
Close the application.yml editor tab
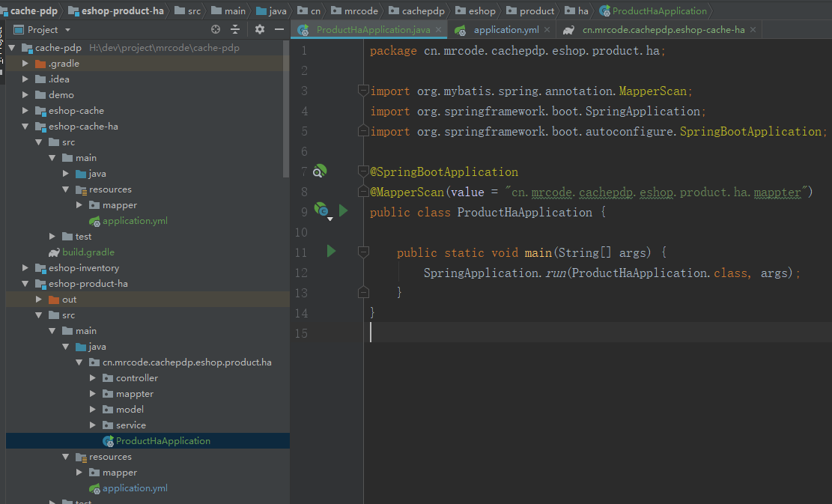547,30
